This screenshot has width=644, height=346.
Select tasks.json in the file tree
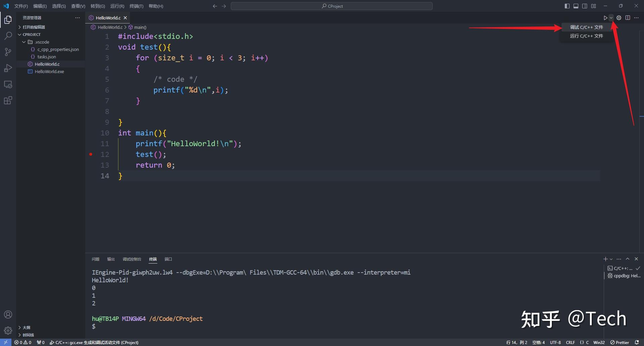47,57
